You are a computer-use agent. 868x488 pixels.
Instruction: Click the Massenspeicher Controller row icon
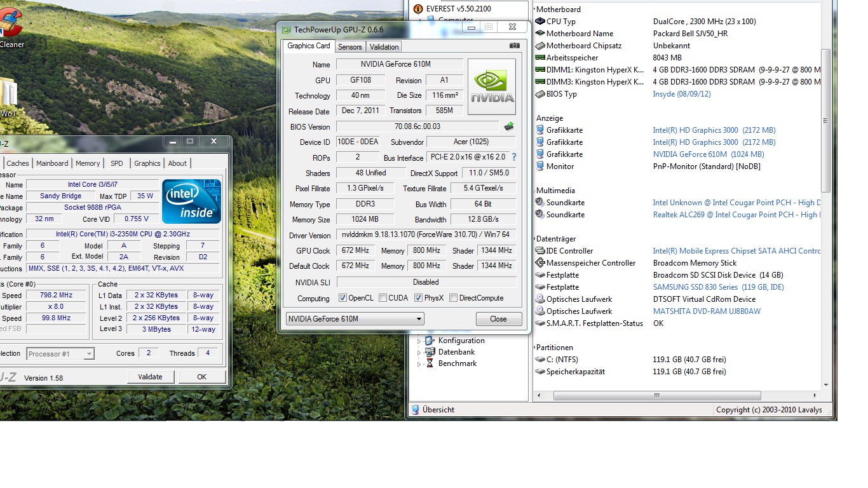[x=540, y=263]
